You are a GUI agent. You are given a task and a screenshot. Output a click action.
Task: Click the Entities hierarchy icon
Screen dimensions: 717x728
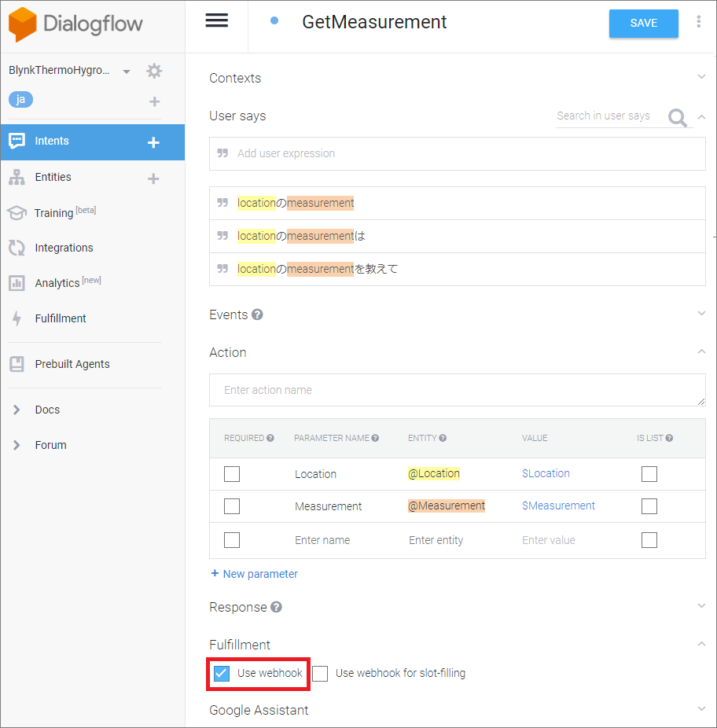point(17,177)
